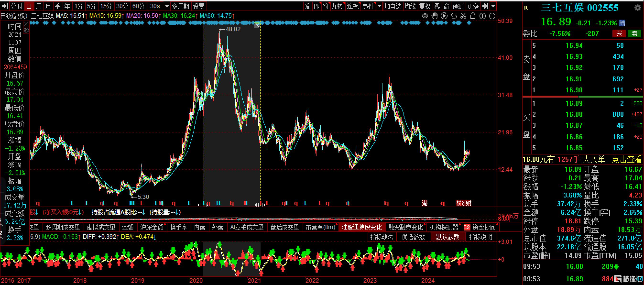
Task: Click the 预测 forecast button
Action: (x=458, y=6)
